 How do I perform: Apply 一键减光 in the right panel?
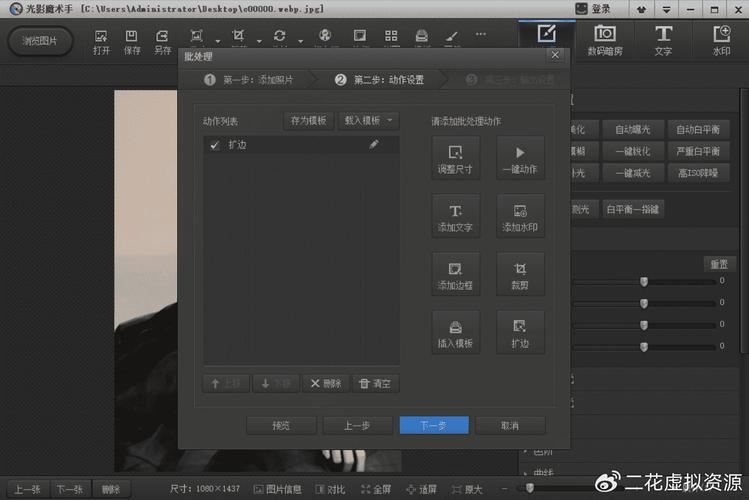[632, 173]
